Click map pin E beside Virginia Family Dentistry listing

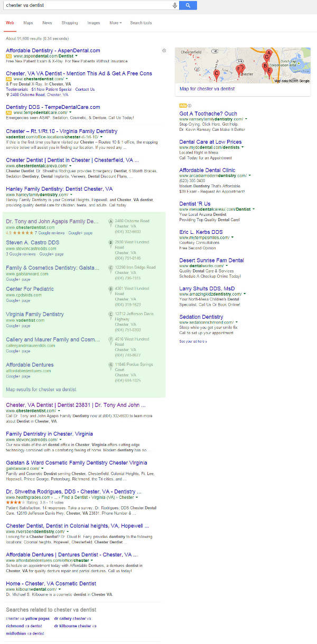(110, 316)
